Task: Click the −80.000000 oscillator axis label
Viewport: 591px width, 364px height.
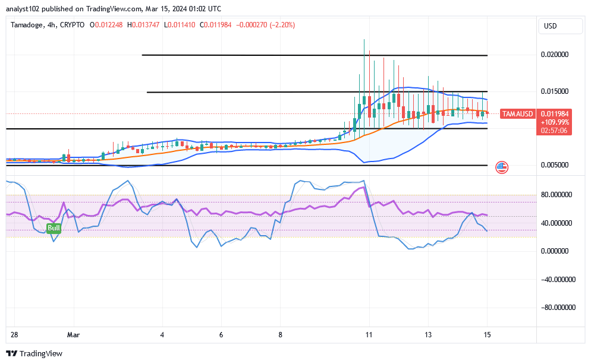Action: [558, 308]
